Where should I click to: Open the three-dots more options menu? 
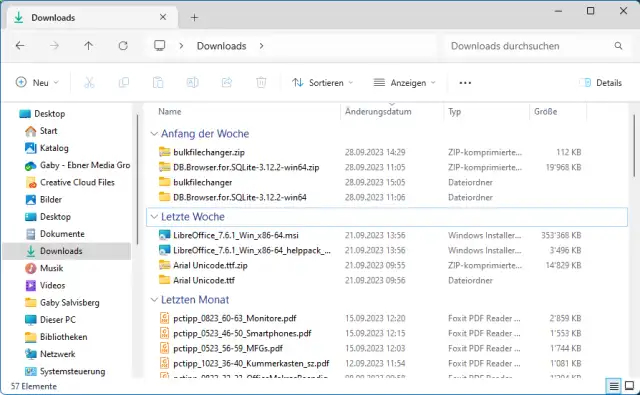point(465,83)
